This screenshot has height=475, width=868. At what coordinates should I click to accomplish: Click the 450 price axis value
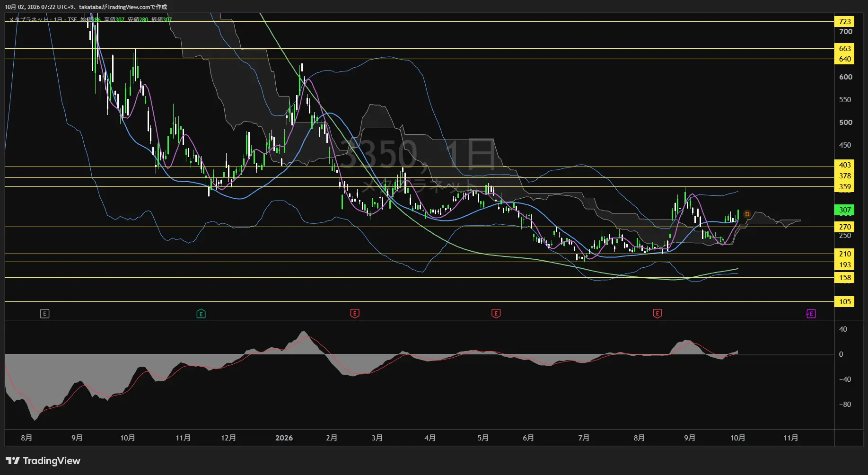tap(845, 145)
